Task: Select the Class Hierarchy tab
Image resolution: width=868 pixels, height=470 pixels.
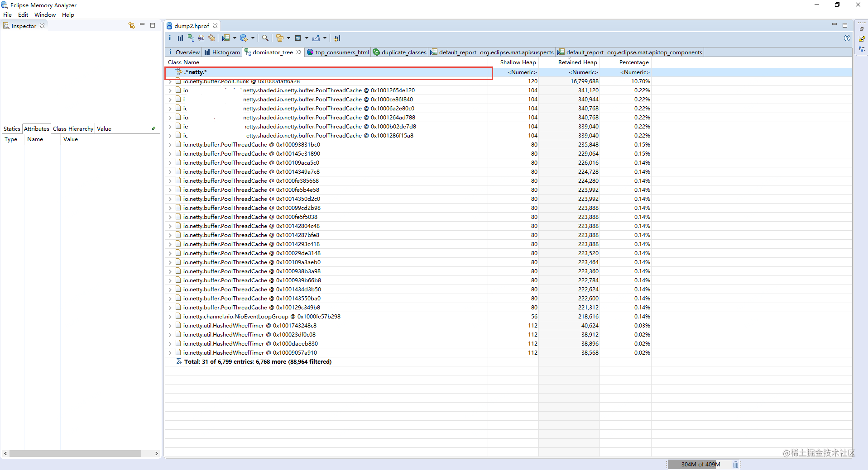Action: tap(73, 128)
